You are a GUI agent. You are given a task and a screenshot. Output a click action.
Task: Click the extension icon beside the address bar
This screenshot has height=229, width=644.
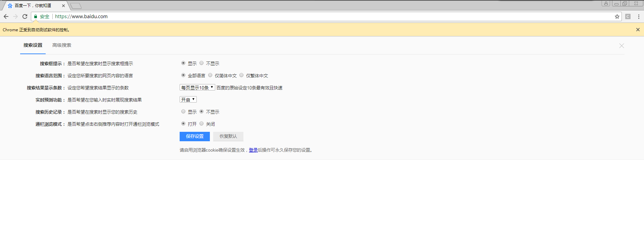628,16
